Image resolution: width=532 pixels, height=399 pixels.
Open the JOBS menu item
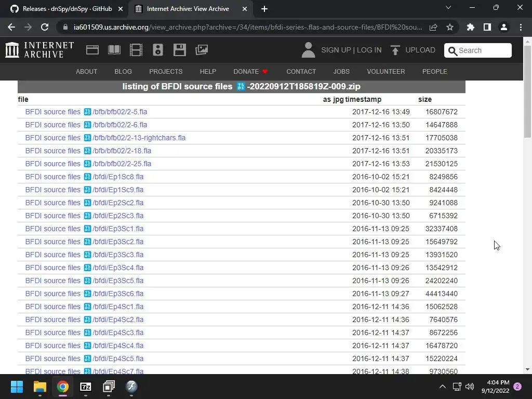(341, 72)
